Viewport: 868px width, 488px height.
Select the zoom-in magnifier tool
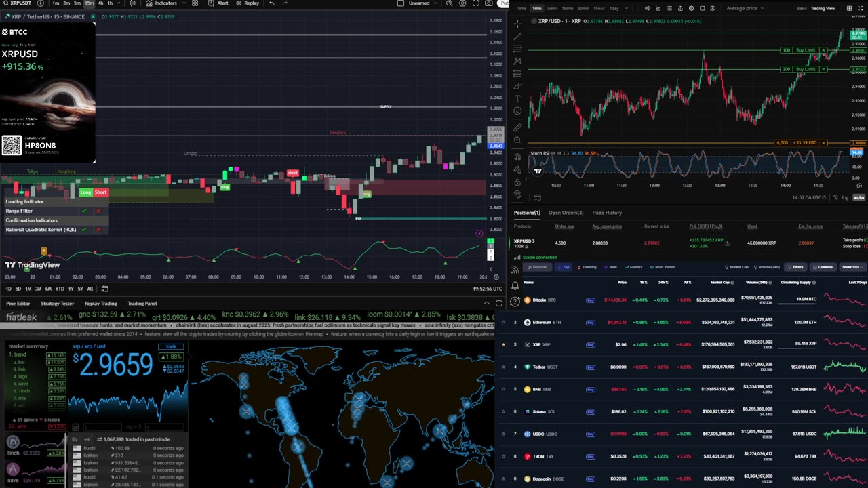517,140
